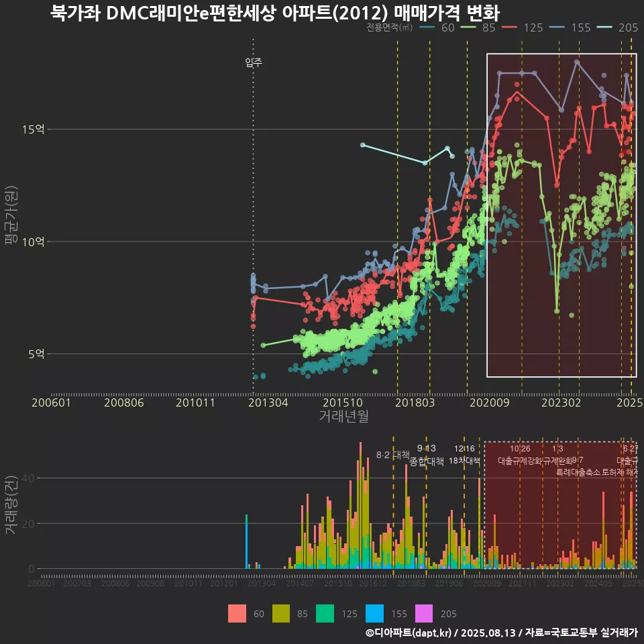Click '201510' on the price chart x-axis
This screenshot has width=644, height=644.
point(343,402)
